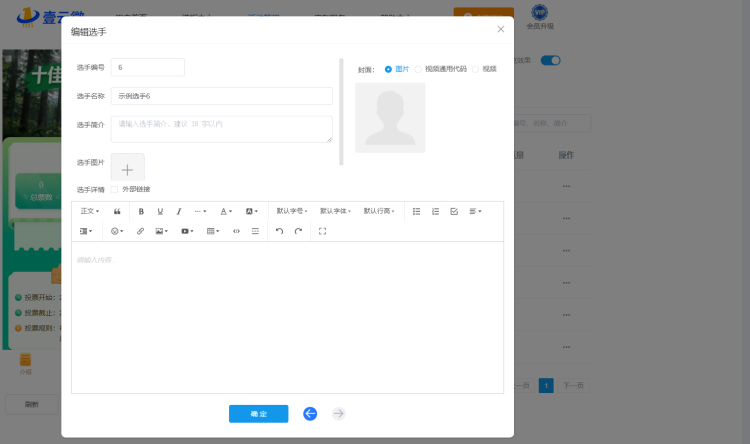Open the background color picker dropdown

click(x=252, y=211)
